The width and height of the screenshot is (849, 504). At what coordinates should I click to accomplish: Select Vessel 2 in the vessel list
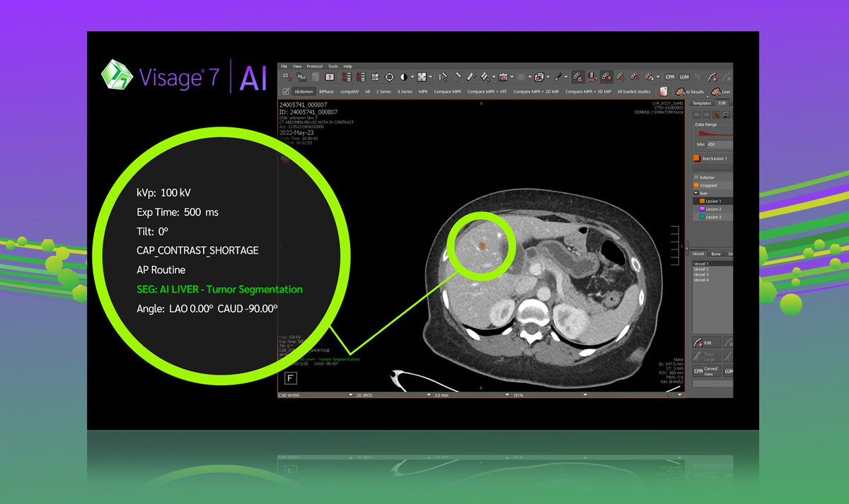(712, 269)
